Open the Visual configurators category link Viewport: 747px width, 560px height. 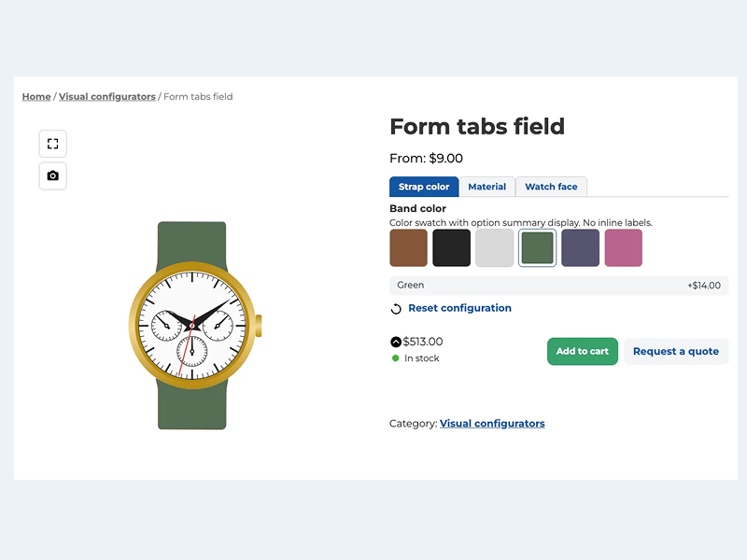(x=492, y=424)
